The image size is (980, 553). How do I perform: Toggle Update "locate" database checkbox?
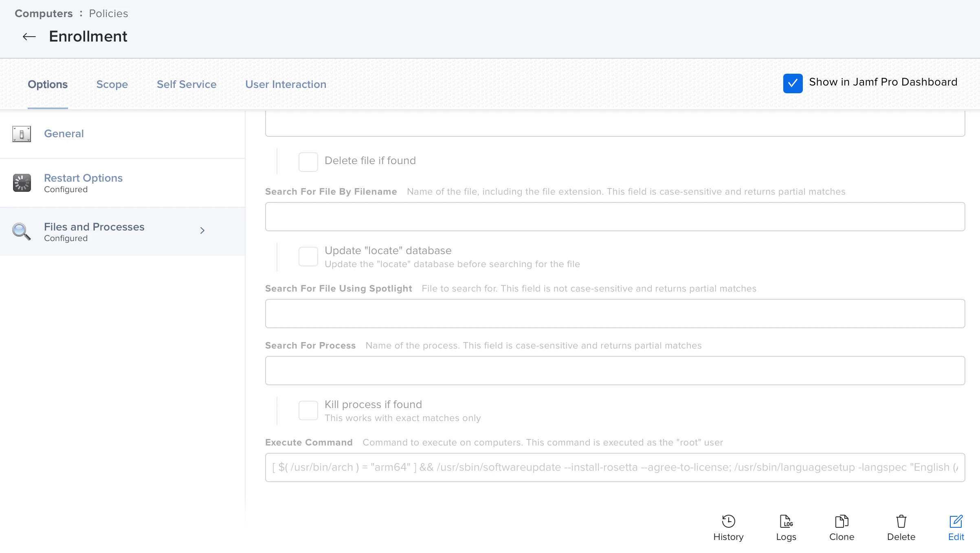[308, 257]
